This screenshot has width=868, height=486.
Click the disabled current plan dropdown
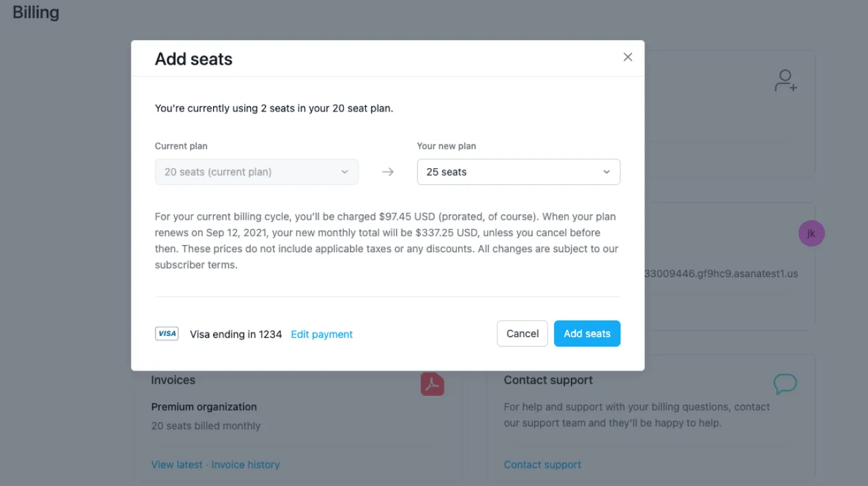click(x=256, y=172)
